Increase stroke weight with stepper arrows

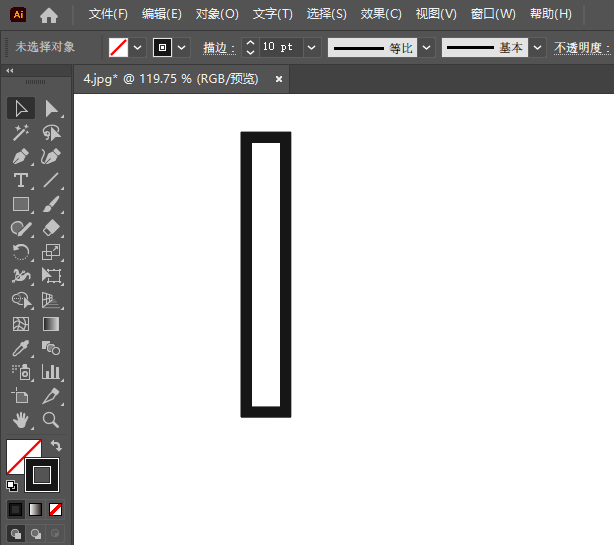(x=251, y=43)
